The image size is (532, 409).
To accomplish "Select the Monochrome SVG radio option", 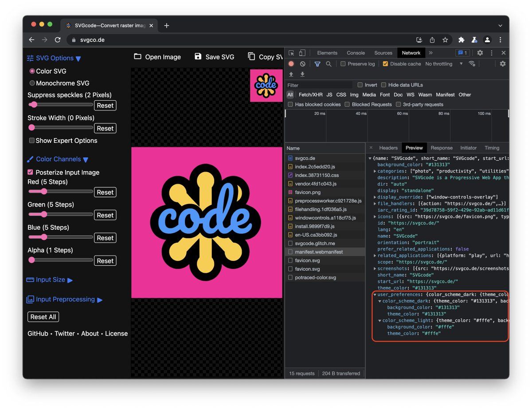I will click(x=32, y=83).
